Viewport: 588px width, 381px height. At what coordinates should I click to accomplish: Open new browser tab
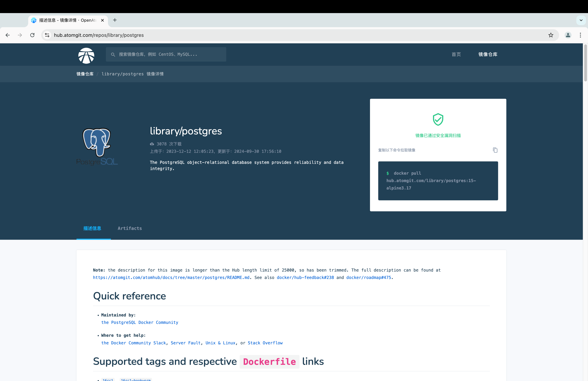[x=115, y=20]
